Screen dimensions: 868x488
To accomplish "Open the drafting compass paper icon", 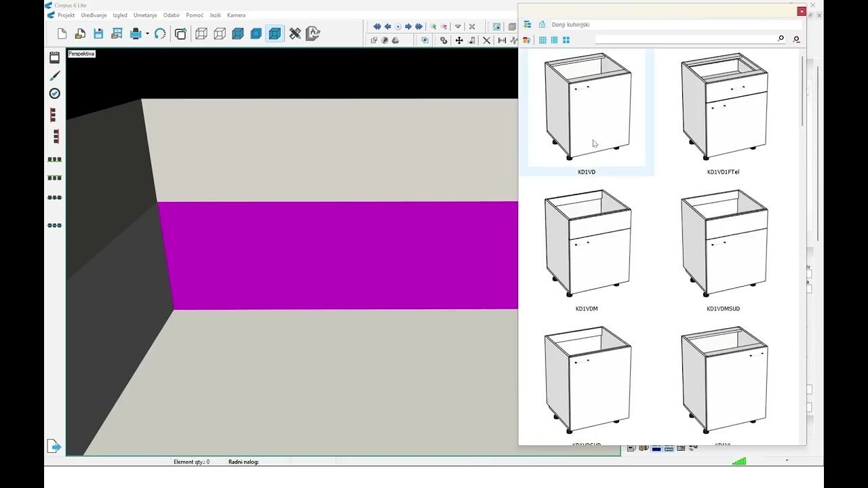I will (x=313, y=33).
